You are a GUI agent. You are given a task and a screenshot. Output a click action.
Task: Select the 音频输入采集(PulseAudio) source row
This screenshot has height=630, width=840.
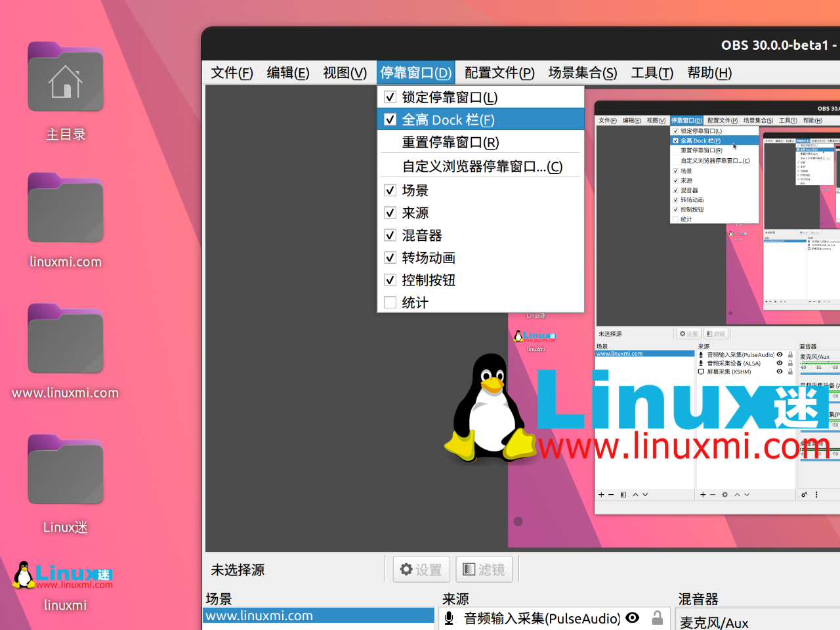[x=554, y=618]
